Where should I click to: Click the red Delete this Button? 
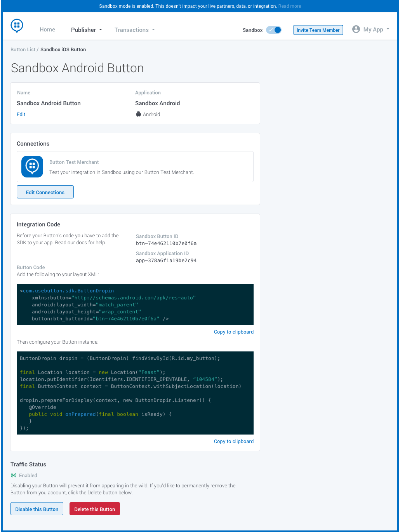tap(95, 509)
